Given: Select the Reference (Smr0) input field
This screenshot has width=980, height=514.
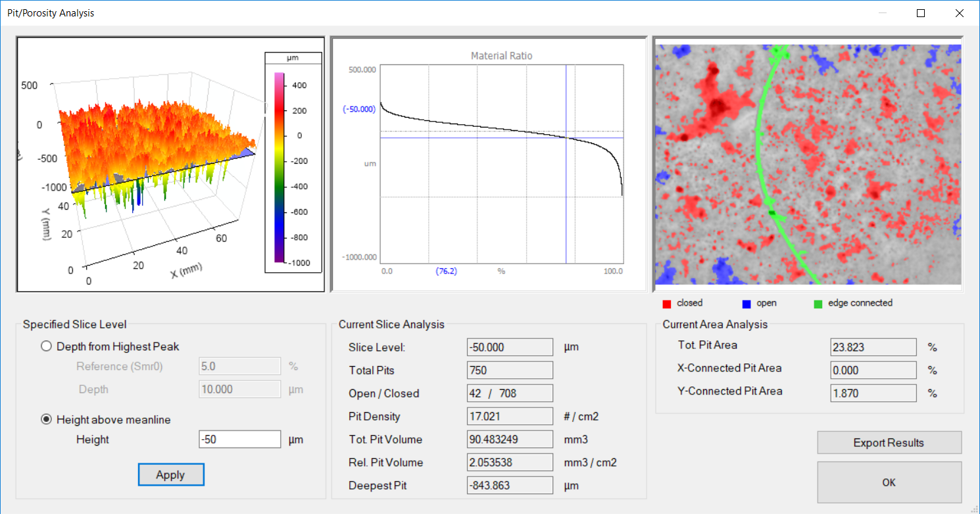Looking at the screenshot, I should click(x=239, y=366).
